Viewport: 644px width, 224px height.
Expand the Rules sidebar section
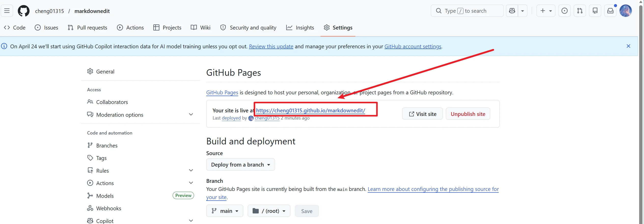point(191,171)
